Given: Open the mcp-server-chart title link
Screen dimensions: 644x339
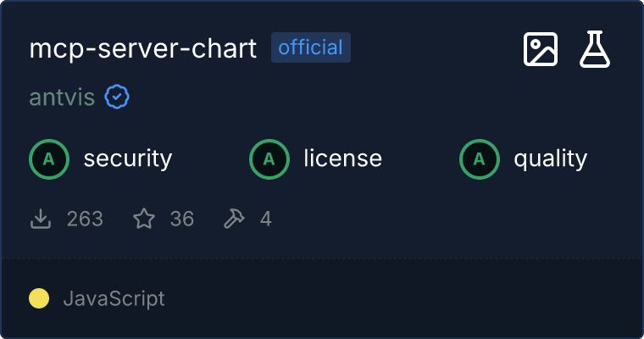Looking at the screenshot, I should [x=142, y=49].
